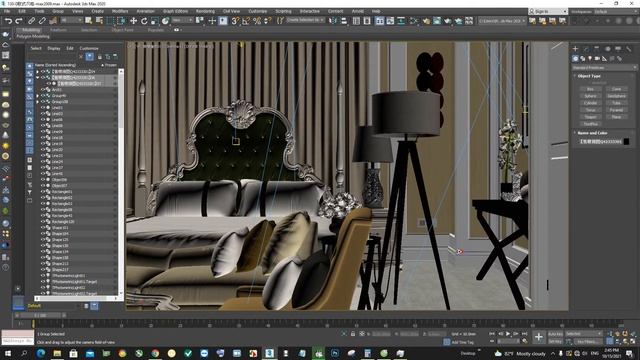Viewport: 640px width, 360px height.
Task: Select Shapes category in Create panel
Action: point(582,59)
